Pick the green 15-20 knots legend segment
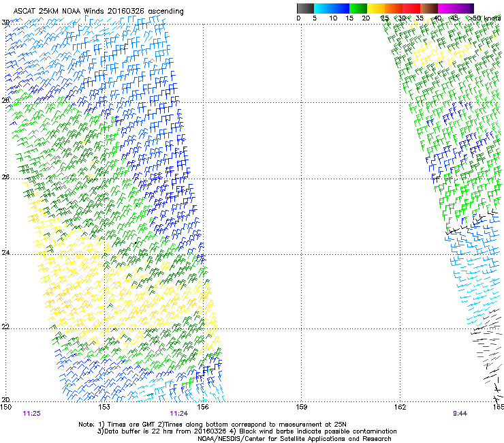 click(x=358, y=8)
